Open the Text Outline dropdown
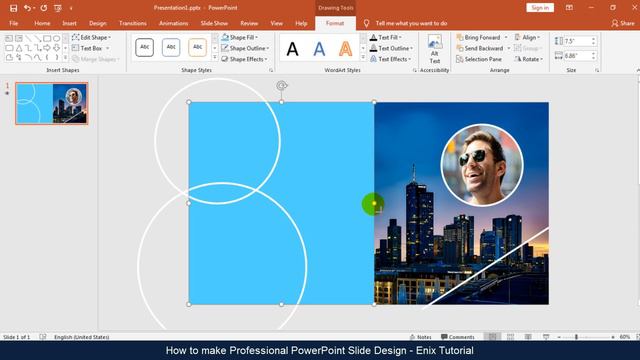640x360 pixels. [391, 48]
